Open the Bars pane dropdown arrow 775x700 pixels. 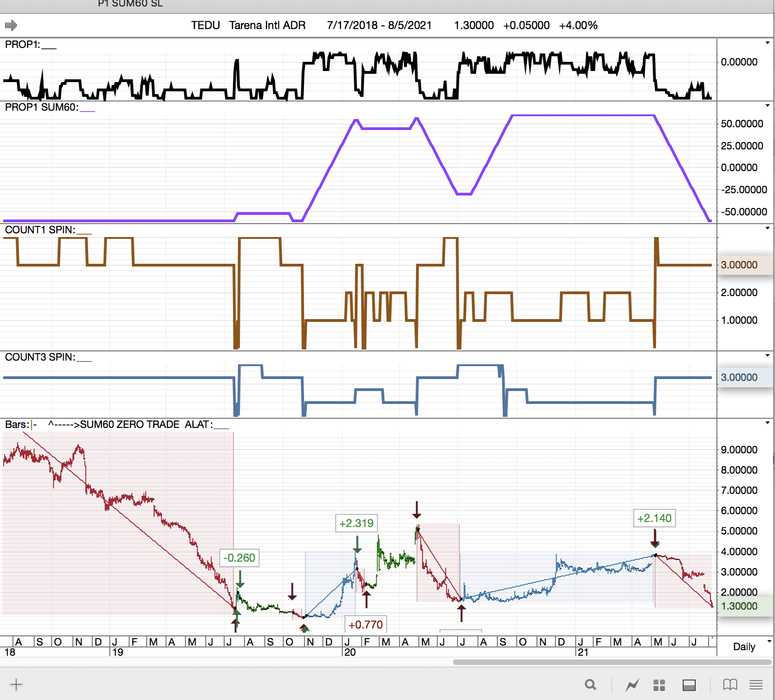[x=768, y=423]
